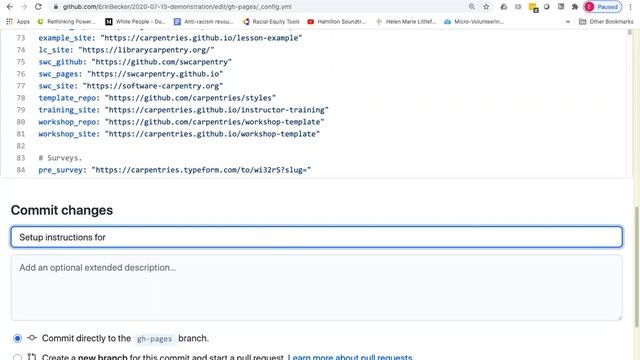The width and height of the screenshot is (640, 360).
Task: Click the # Surveys. comment on line 83
Action: click(x=60, y=158)
